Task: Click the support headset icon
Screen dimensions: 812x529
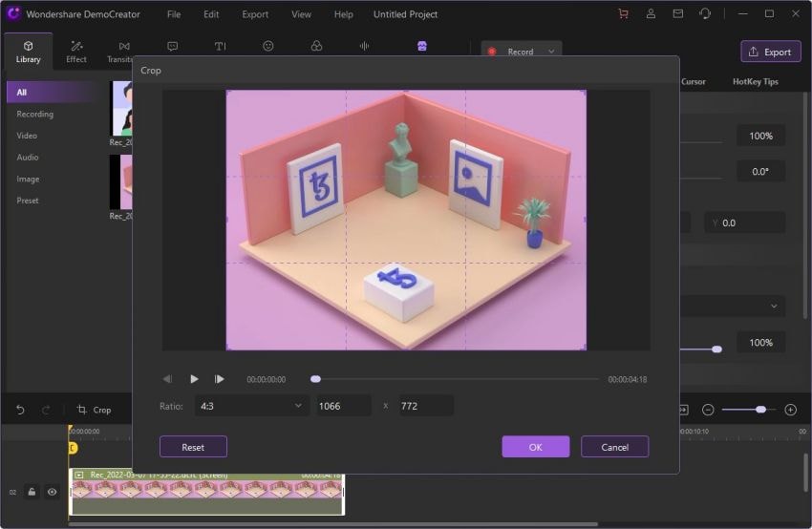Action: pos(705,14)
